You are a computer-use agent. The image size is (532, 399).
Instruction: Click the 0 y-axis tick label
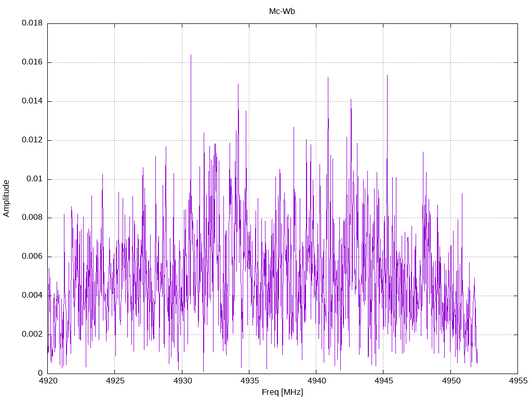click(40, 373)
